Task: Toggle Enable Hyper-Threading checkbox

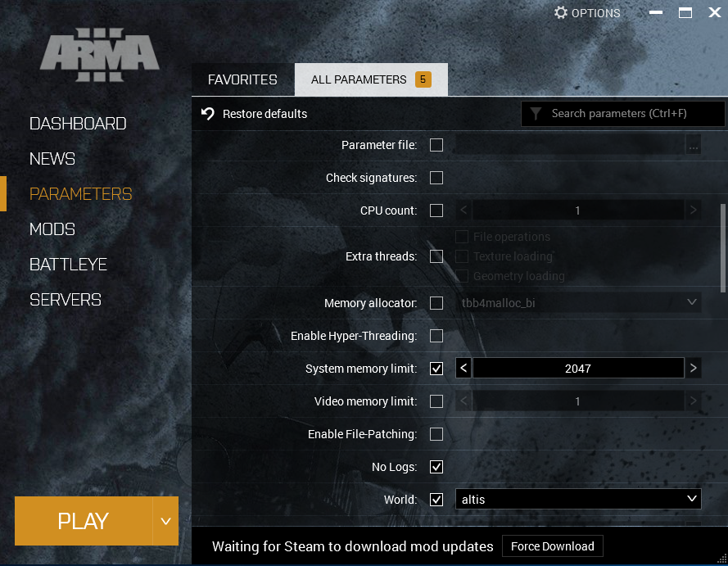Action: tap(436, 336)
